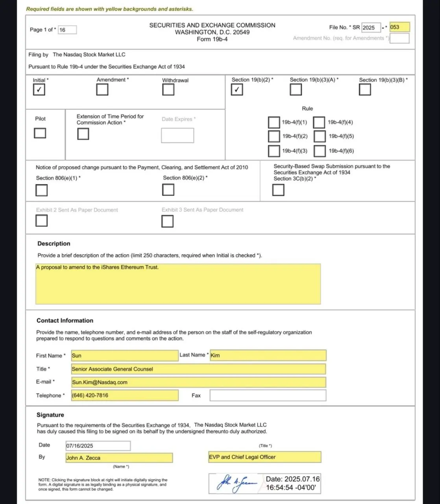Click the Amendment No. input field

click(x=399, y=38)
